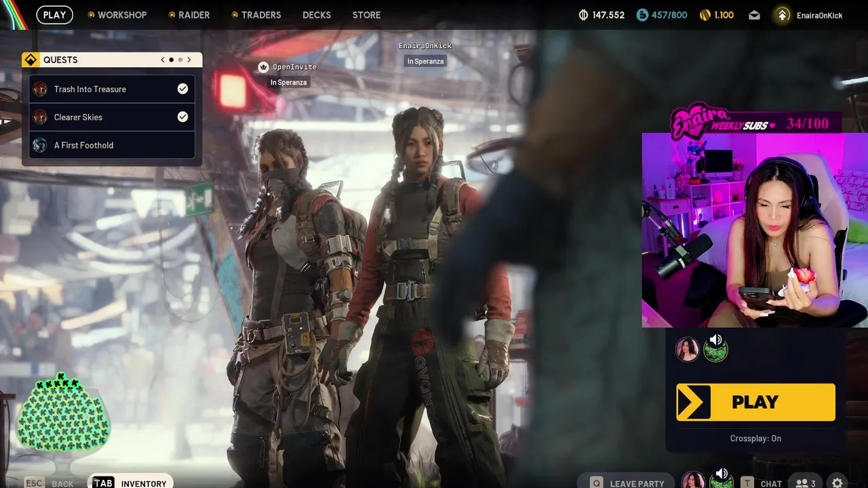Click the rank badge beside EnairaOnKick

783,15
